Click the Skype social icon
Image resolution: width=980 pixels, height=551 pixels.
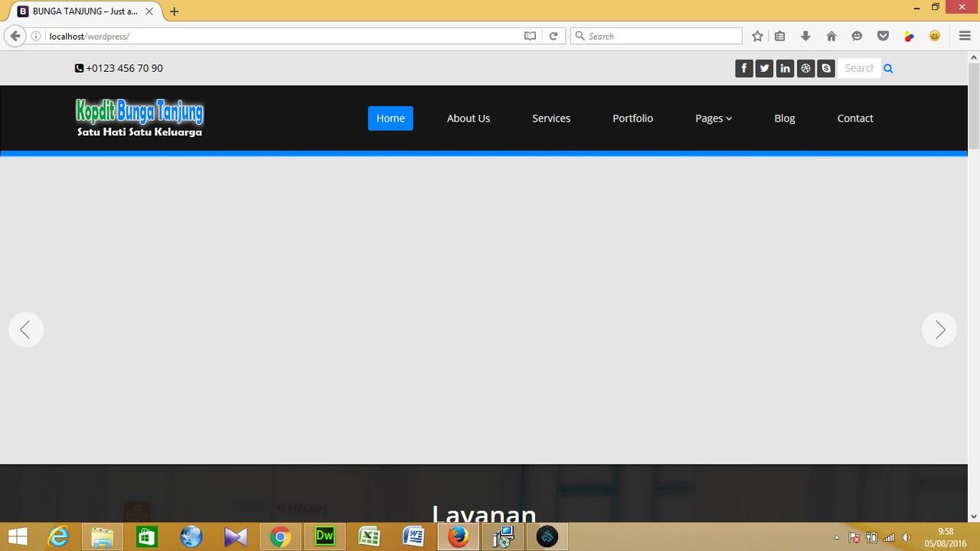click(826, 68)
